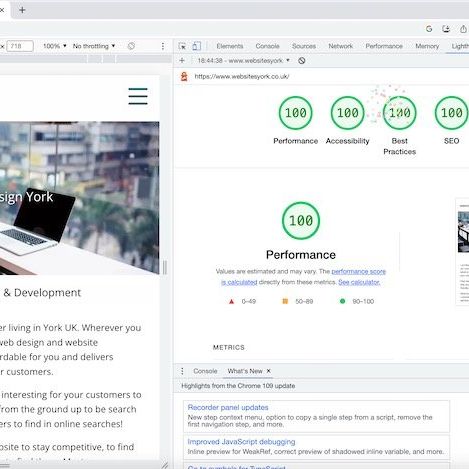Click the share icon in browser toolbar
Image resolution: width=469 pixels, height=469 pixels.
(x=463, y=29)
